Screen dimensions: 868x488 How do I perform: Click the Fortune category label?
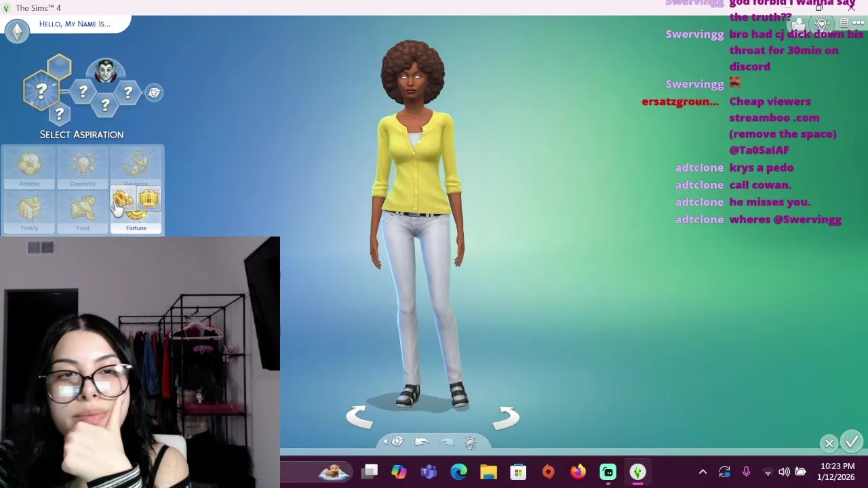[x=136, y=228]
